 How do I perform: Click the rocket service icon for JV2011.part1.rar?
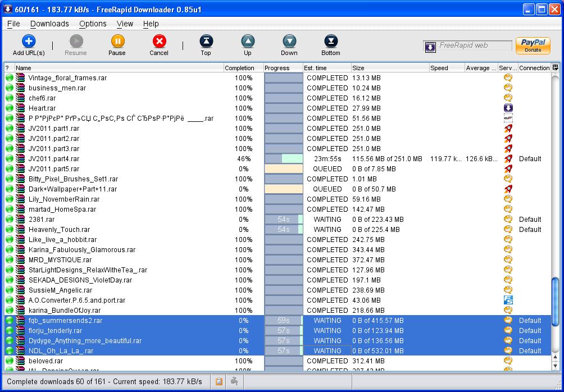pyautogui.click(x=508, y=129)
